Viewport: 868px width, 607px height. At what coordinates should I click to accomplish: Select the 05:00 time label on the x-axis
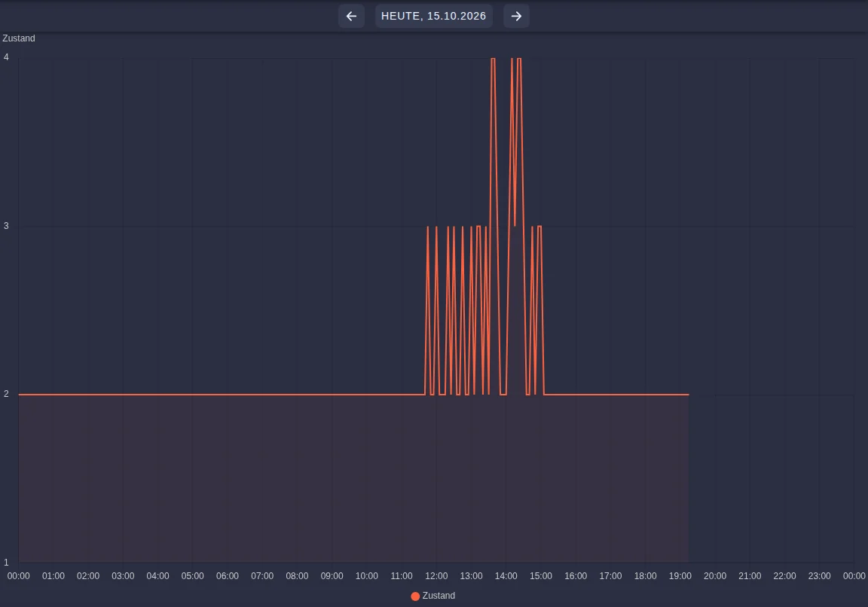pos(193,576)
